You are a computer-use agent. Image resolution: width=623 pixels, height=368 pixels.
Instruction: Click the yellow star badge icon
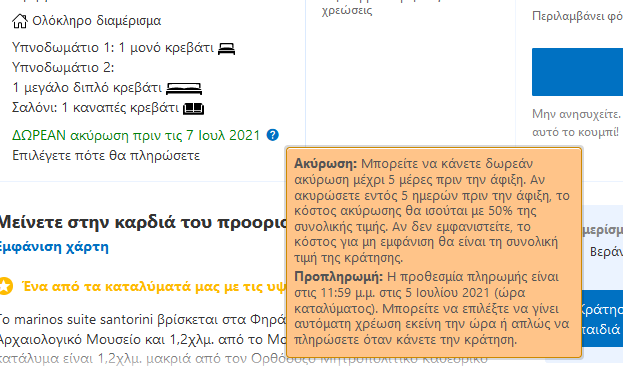5,286
